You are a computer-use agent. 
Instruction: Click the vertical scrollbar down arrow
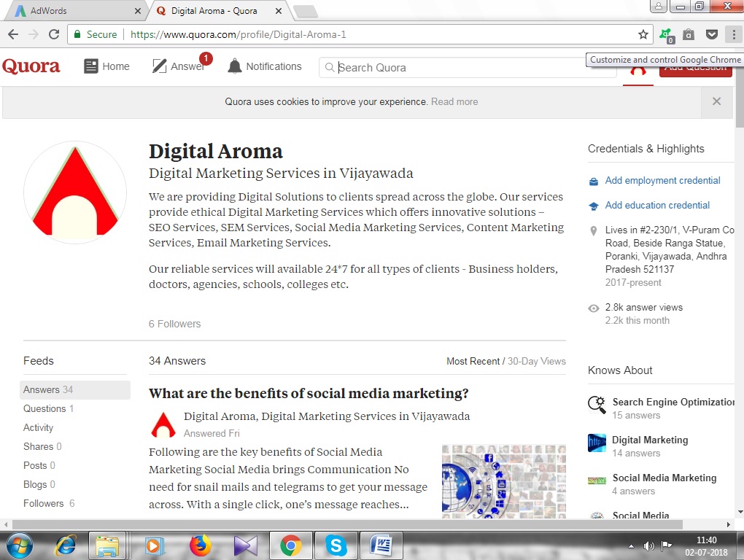pyautogui.click(x=740, y=512)
